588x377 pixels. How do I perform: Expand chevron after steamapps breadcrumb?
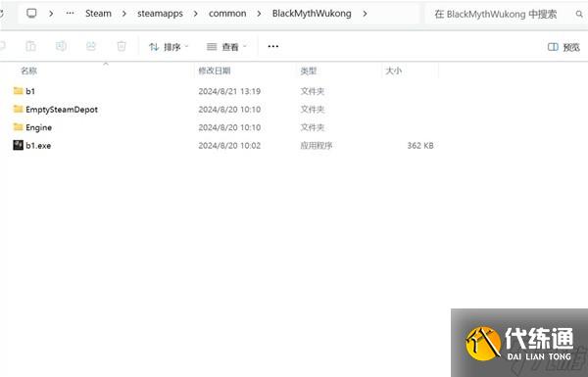tap(195, 14)
